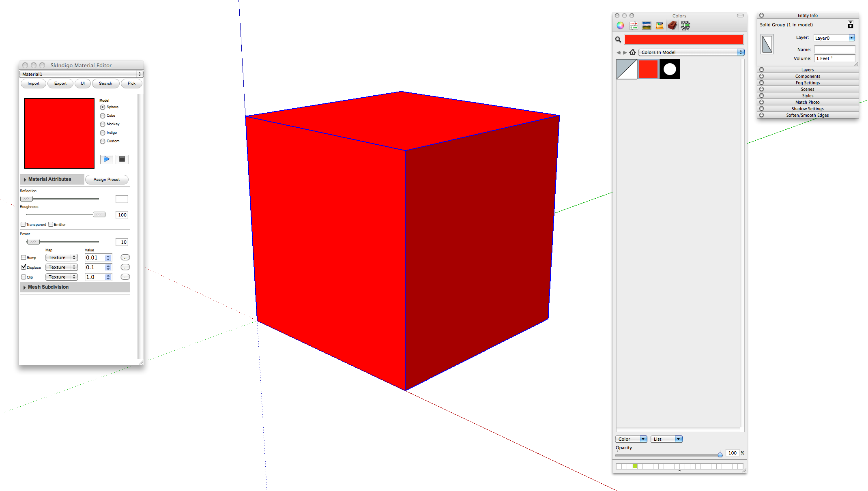Viewport: 868px width, 491px height.
Task: Open the Colors In Model dropdown
Action: pos(691,52)
